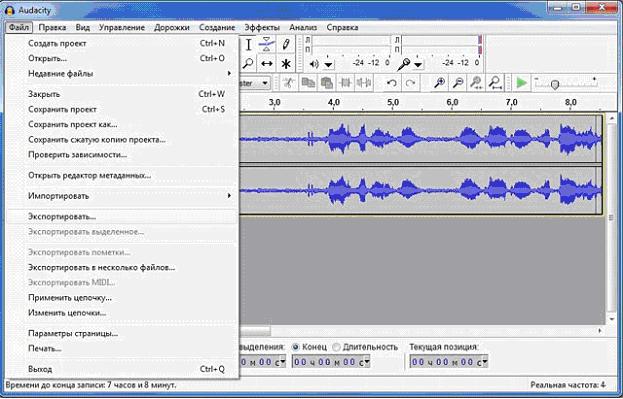Click the Текущая позиция time field
This screenshot has width=623, height=399.
(x=448, y=362)
